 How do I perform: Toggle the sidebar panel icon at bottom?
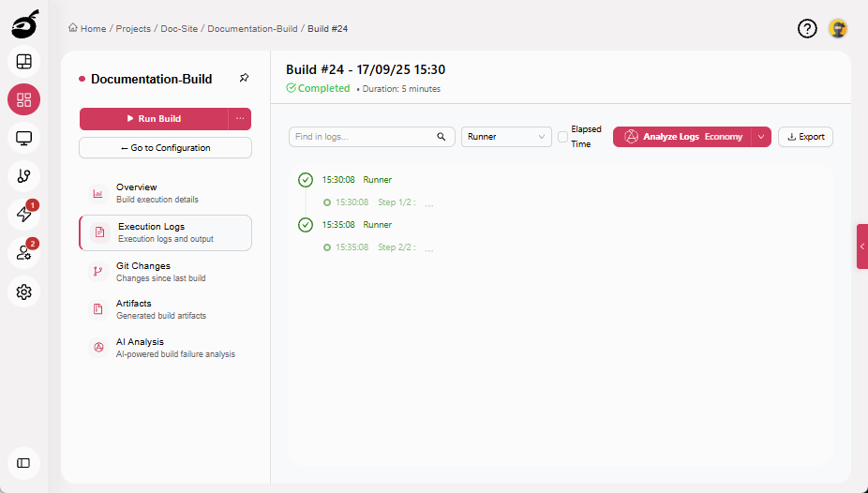click(23, 463)
